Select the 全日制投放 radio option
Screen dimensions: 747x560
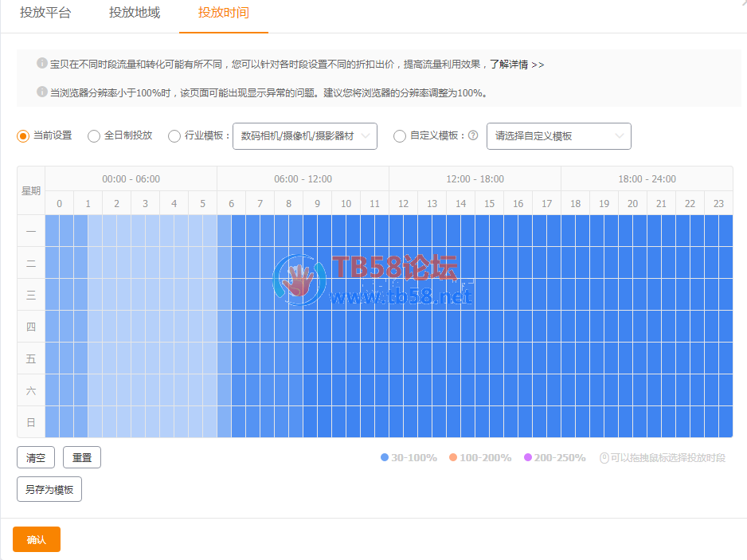click(94, 136)
